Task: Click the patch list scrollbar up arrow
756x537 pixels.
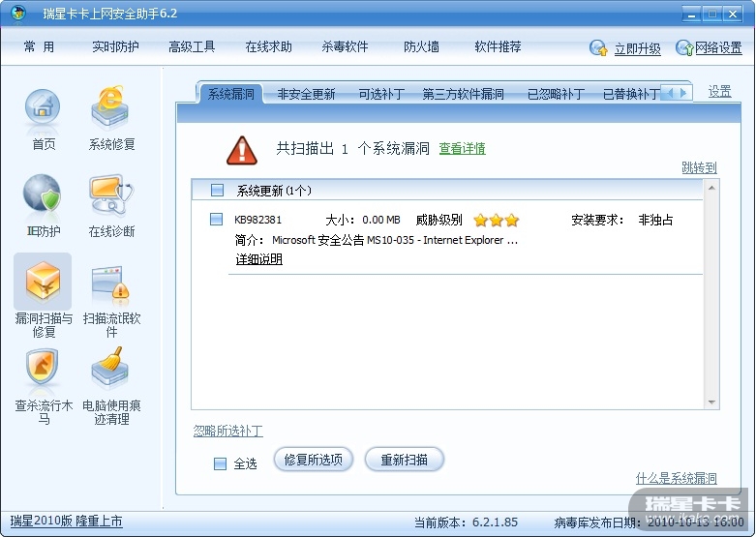Action: (x=711, y=187)
